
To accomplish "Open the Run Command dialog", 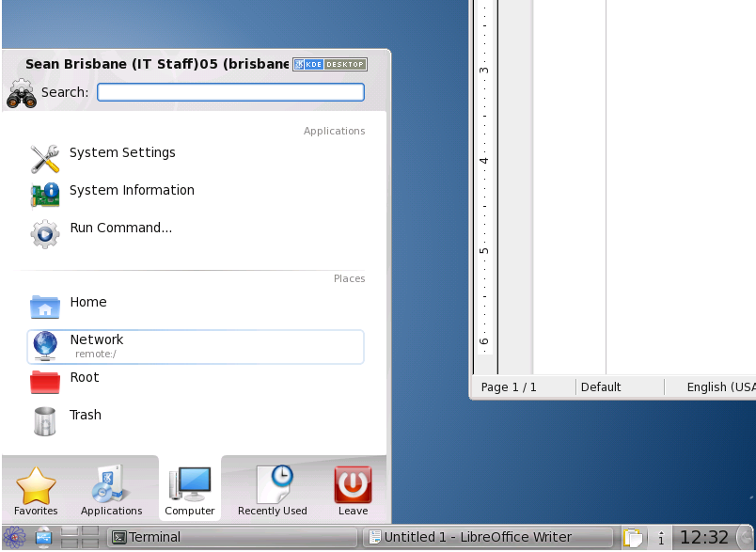I will (120, 229).
